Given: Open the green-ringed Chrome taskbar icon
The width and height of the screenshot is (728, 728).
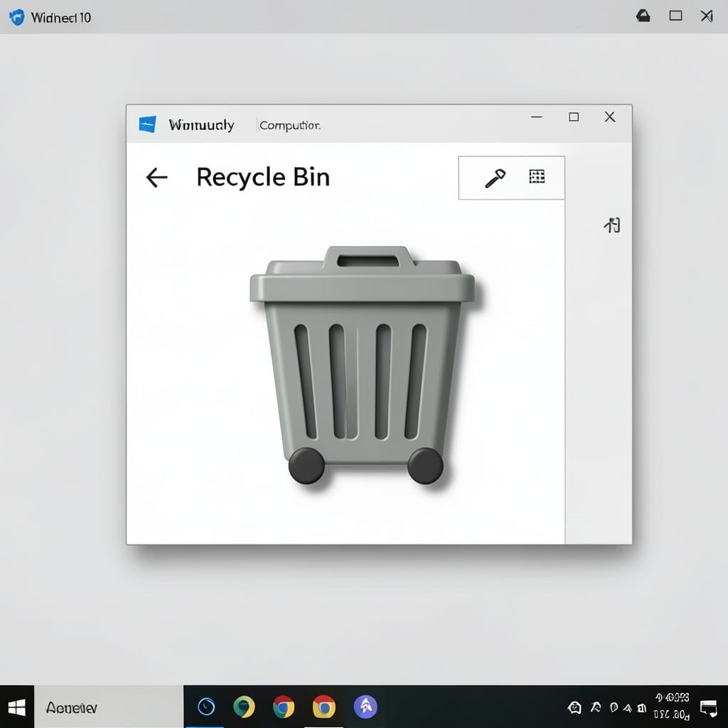Looking at the screenshot, I should click(x=244, y=707).
